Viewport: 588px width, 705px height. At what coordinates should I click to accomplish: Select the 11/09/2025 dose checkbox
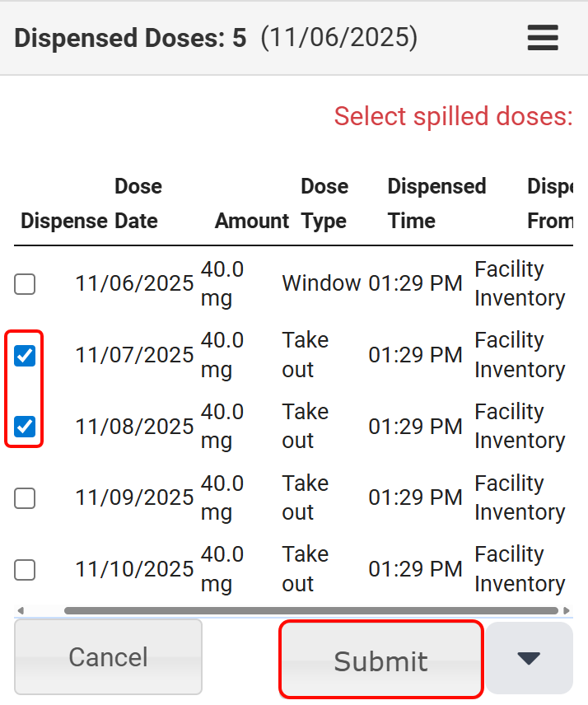pos(25,497)
